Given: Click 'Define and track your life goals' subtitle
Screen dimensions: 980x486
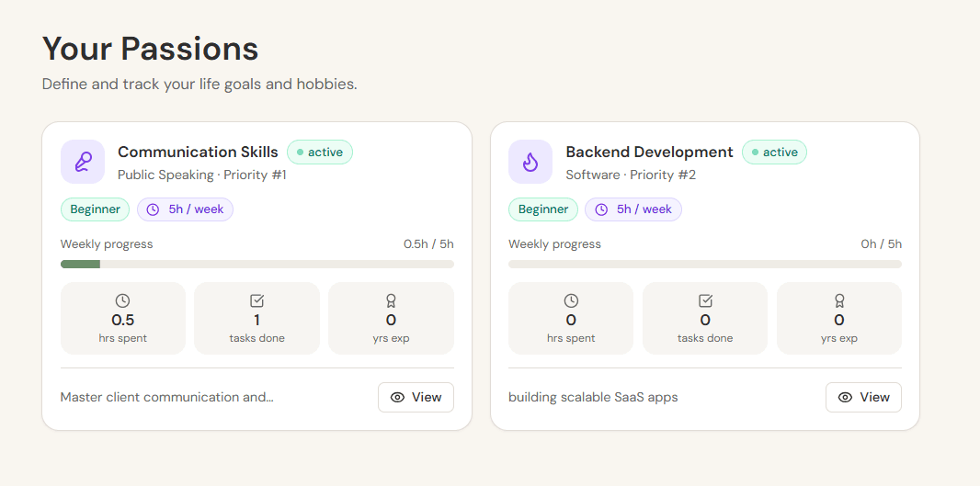Looking at the screenshot, I should 199,85.
